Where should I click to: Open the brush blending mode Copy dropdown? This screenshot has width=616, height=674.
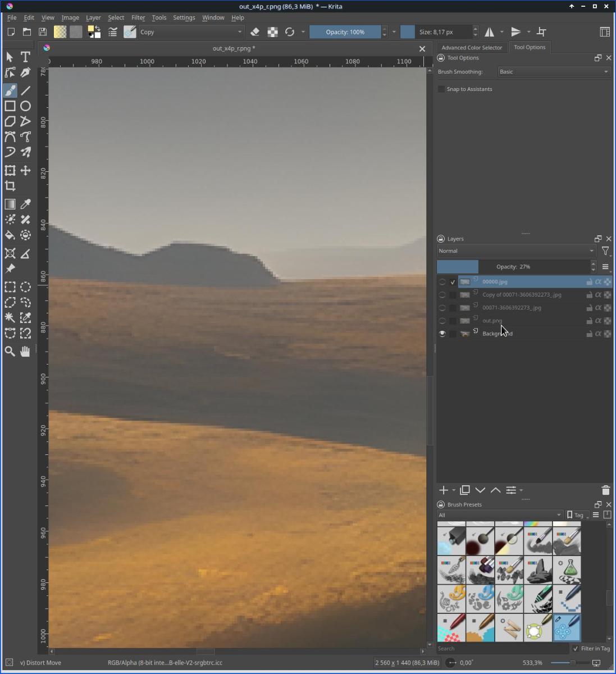[x=191, y=32]
